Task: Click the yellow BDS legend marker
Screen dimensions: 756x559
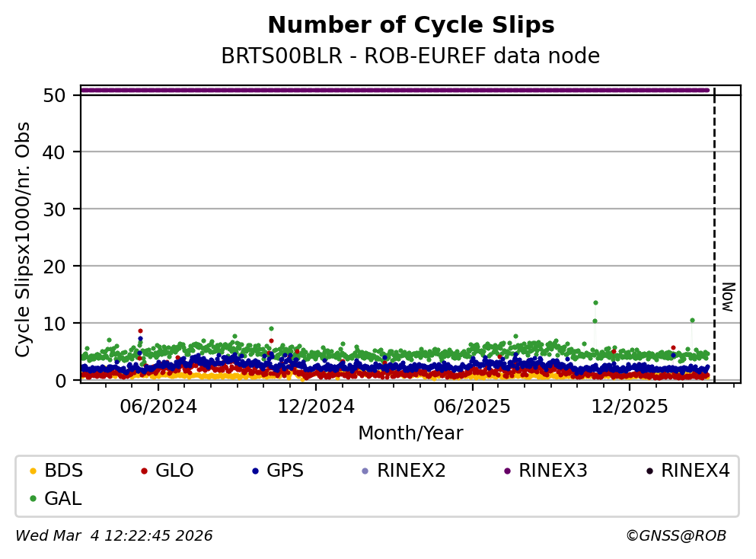Action: click(x=32, y=471)
